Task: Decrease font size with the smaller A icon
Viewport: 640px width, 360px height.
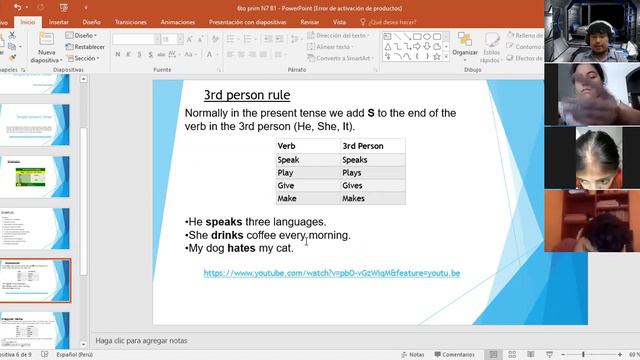Action: click(x=200, y=39)
